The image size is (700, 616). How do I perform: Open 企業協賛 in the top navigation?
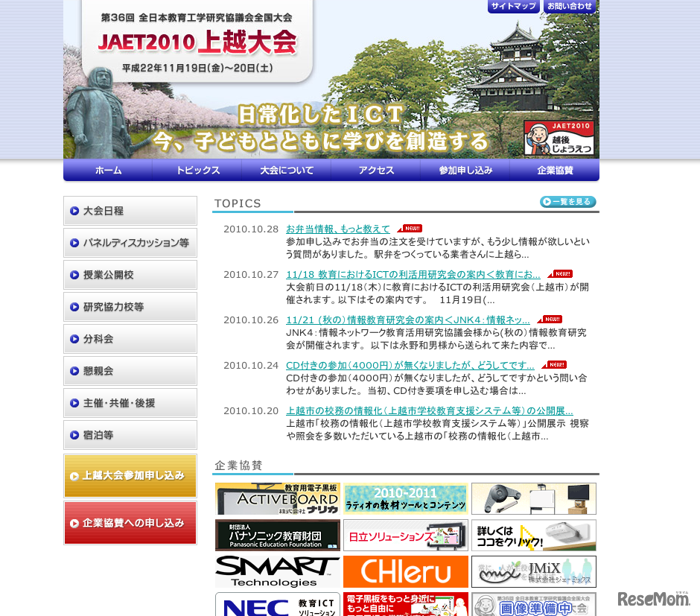click(x=555, y=171)
